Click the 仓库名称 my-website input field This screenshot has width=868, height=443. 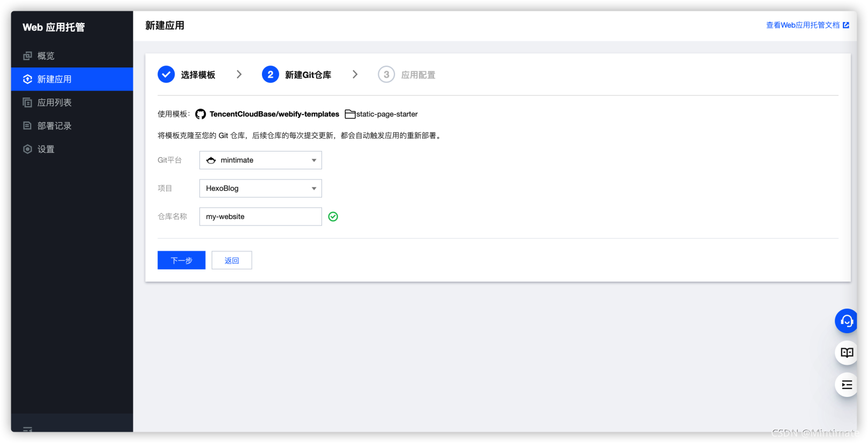260,216
